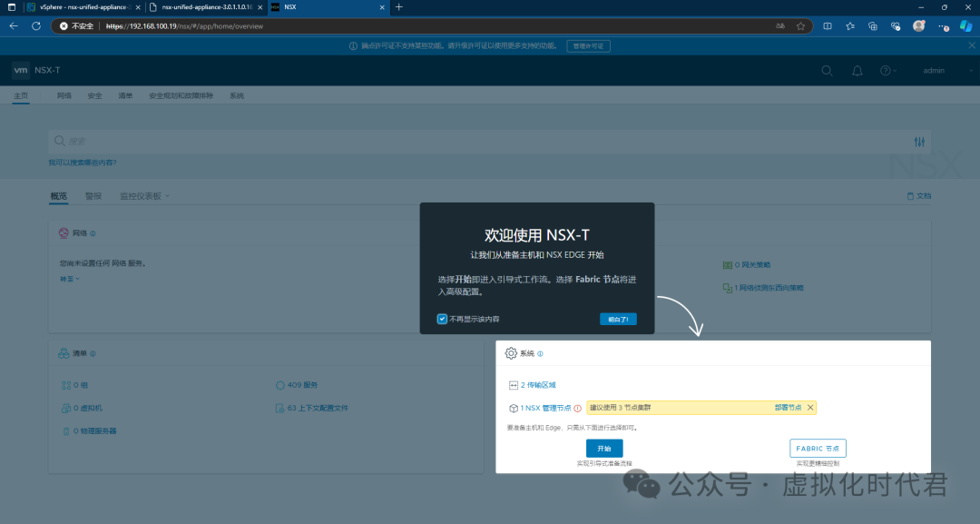Click the groups icon beside 0 组
Image resolution: width=980 pixels, height=524 pixels.
(x=66, y=385)
